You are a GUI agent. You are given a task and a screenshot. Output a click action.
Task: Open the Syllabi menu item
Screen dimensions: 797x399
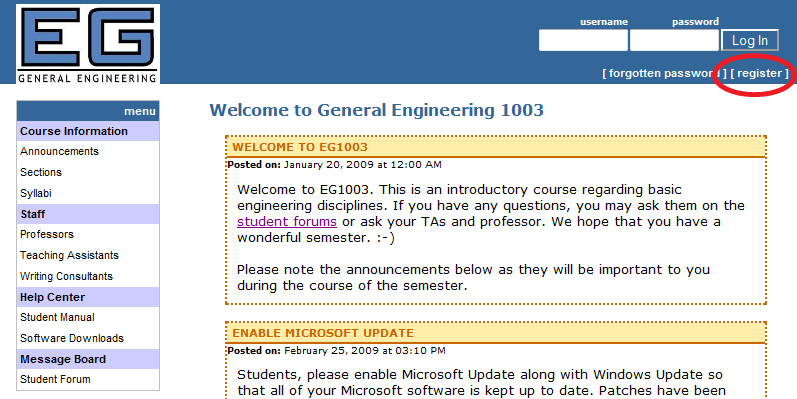(x=36, y=193)
